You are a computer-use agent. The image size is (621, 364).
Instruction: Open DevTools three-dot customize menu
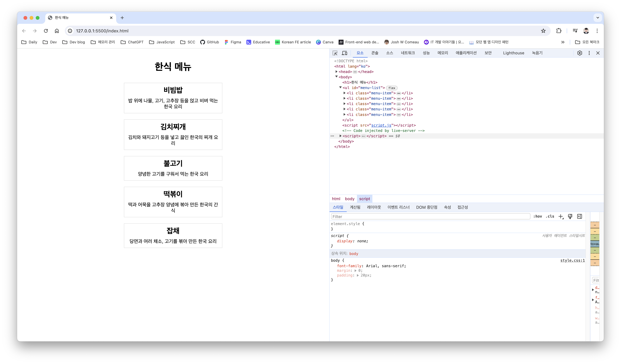point(589,53)
